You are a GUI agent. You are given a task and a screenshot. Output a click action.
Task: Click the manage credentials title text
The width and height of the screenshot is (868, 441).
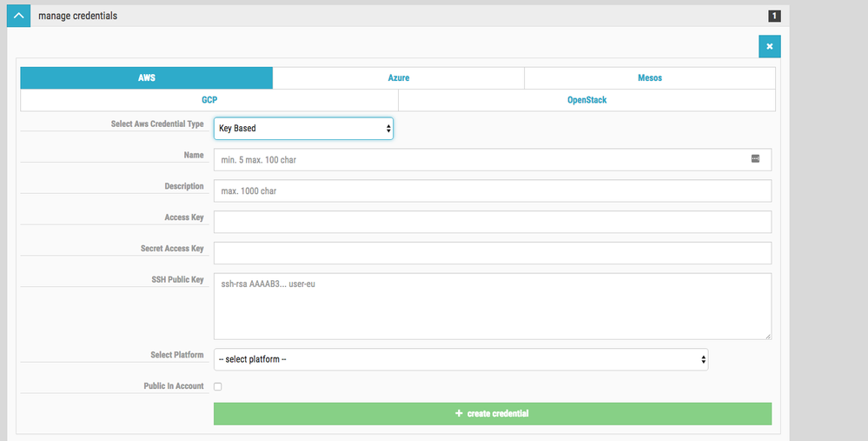(x=77, y=16)
